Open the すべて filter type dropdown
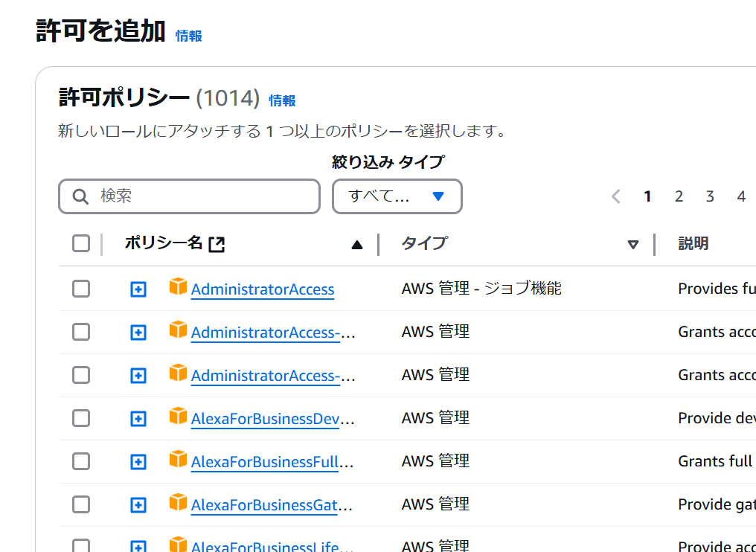Viewport: 756px width, 552px height. (x=397, y=196)
